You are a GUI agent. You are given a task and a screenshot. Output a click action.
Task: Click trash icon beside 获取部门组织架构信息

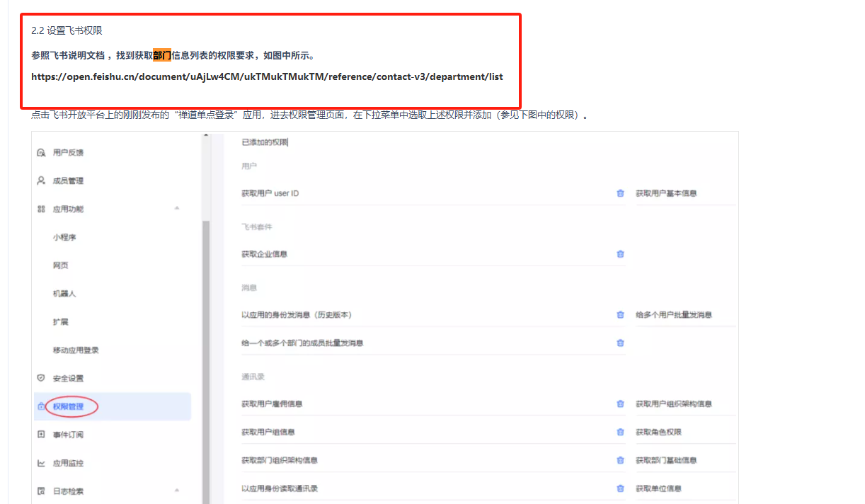(x=620, y=460)
